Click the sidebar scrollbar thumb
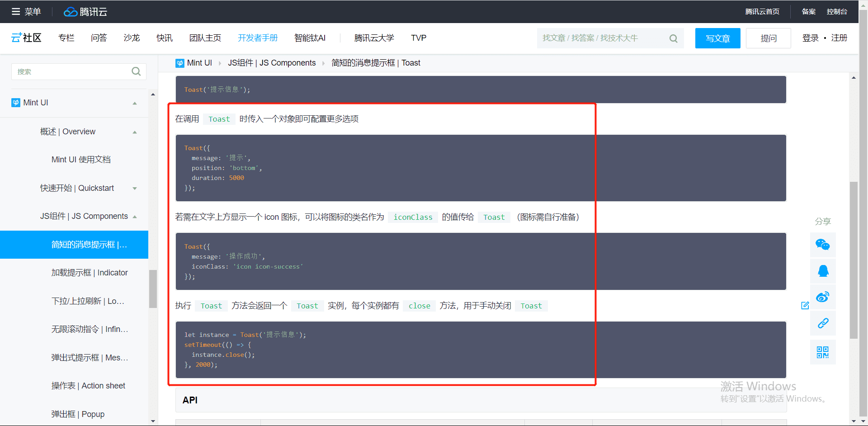 point(153,289)
